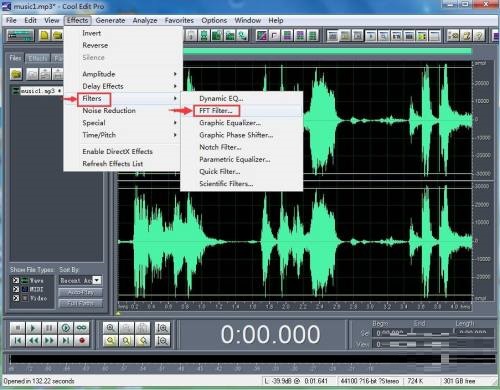Screen dimensions: 500x390
Task: Click the Zoom In Horizontally magnifier icon
Action: tap(110, 328)
